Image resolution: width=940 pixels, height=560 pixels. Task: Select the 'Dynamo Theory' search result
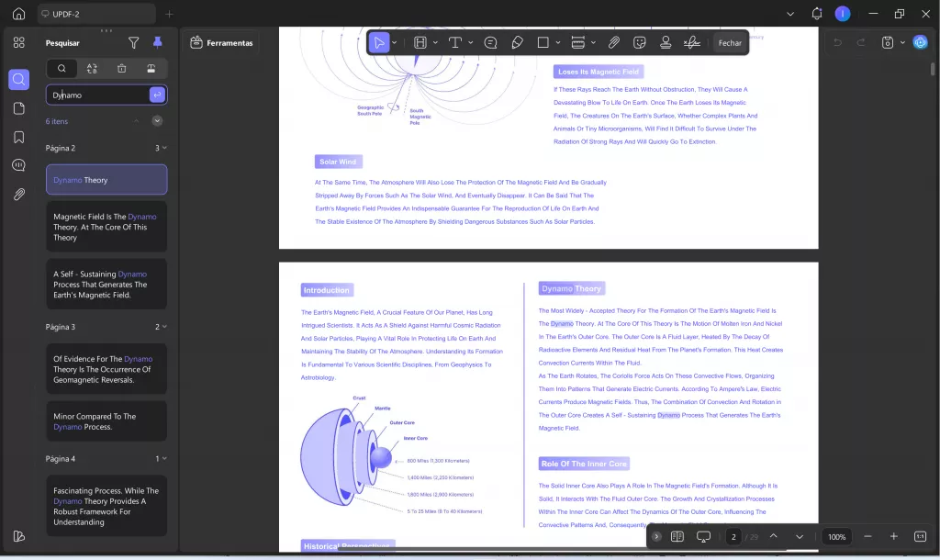point(106,180)
